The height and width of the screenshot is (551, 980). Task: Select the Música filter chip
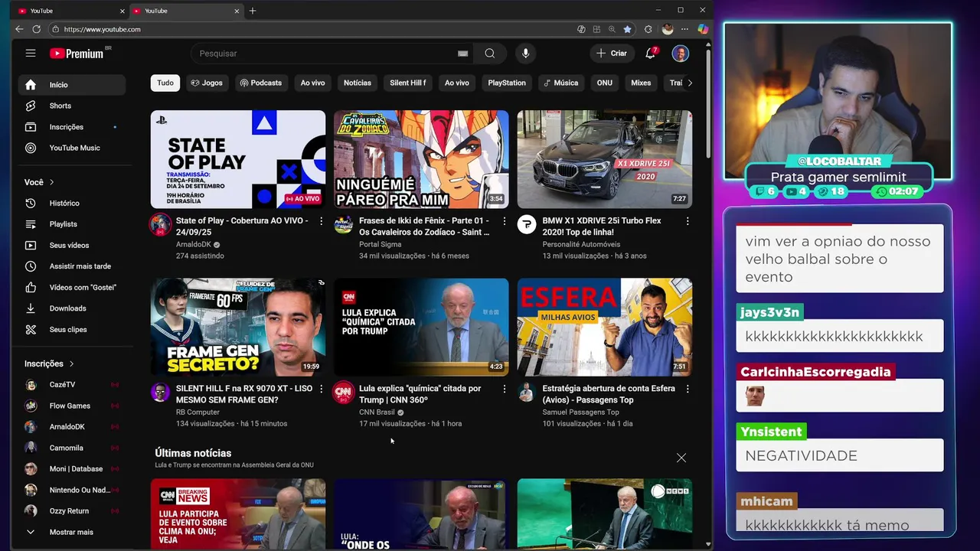tap(560, 83)
